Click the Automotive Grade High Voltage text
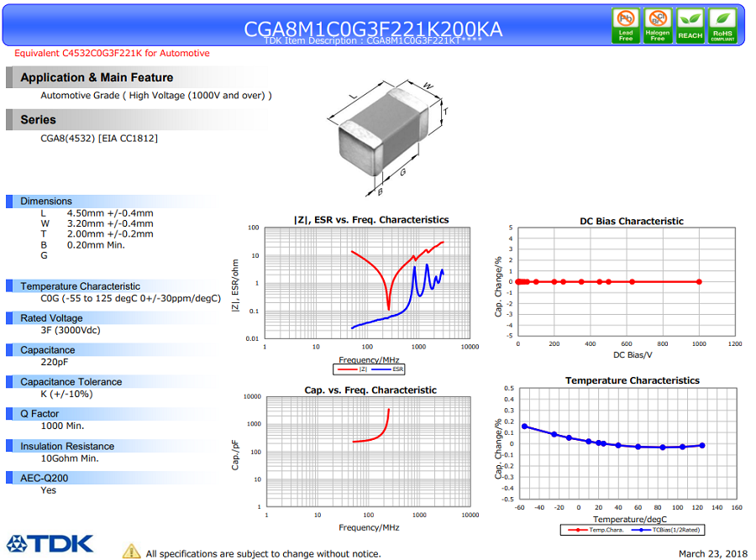Viewport: 756px width, 560px height. point(155,96)
